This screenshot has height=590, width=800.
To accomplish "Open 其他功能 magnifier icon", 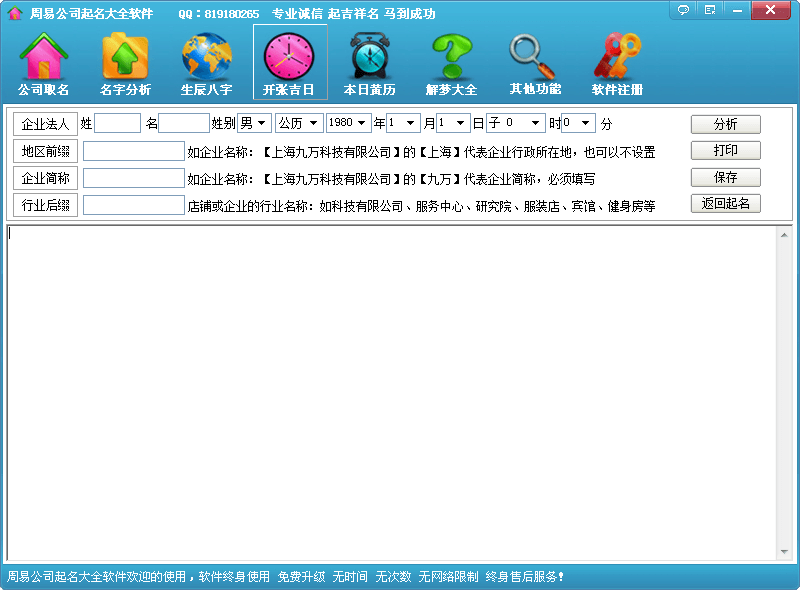I will coord(534,59).
